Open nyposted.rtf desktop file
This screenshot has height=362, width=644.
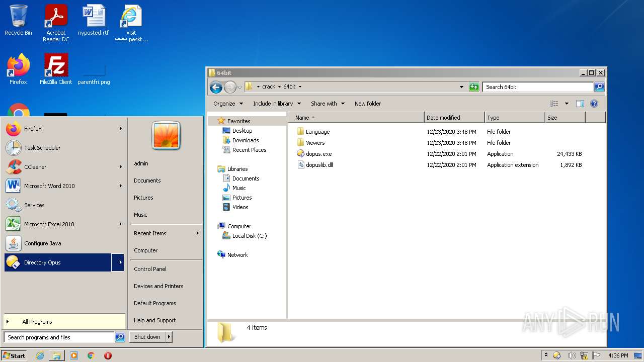[x=94, y=20]
